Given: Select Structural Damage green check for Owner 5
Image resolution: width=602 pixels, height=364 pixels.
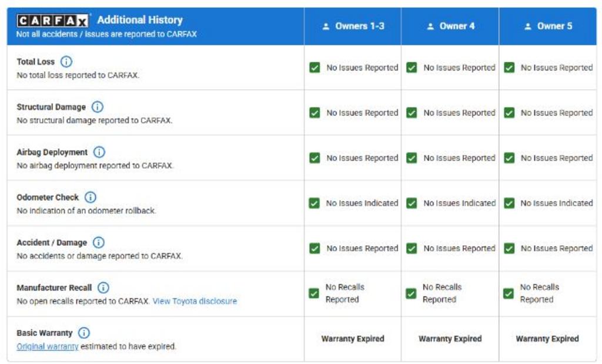Looking at the screenshot, I should tap(509, 113).
